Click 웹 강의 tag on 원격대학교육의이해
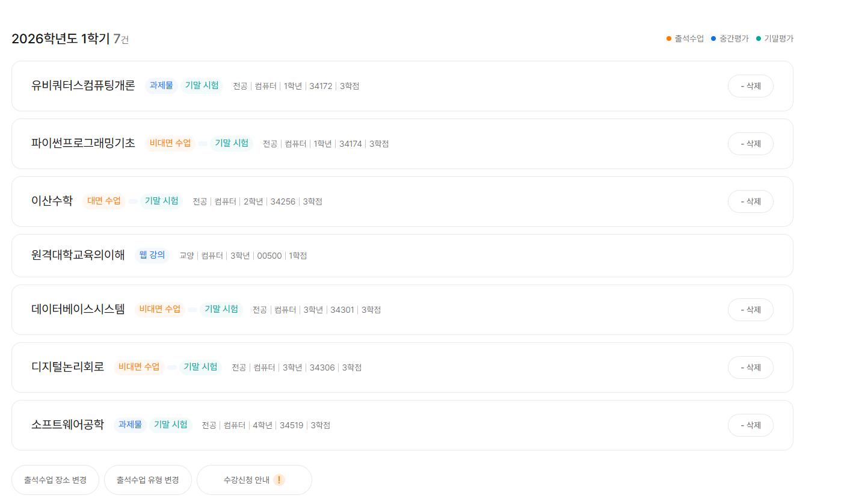This screenshot has width=847, height=504. click(x=152, y=255)
